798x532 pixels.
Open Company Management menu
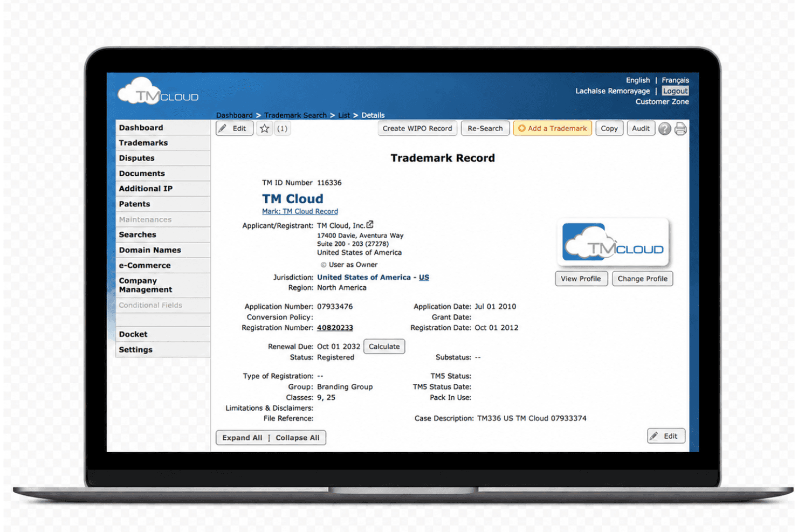tap(163, 285)
